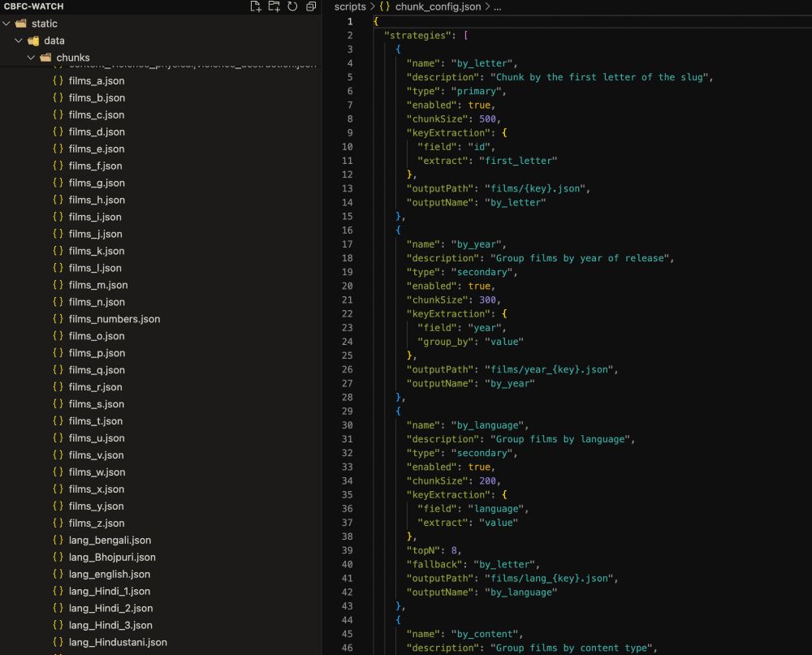Click line number 16 in the gutter
This screenshot has width=812, height=655.
coord(348,230)
